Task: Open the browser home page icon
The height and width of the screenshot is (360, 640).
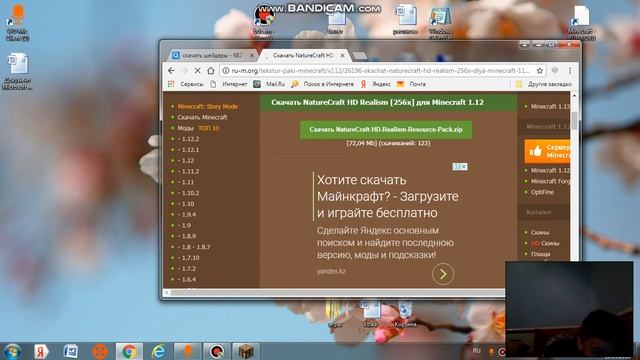Action: click(x=211, y=71)
